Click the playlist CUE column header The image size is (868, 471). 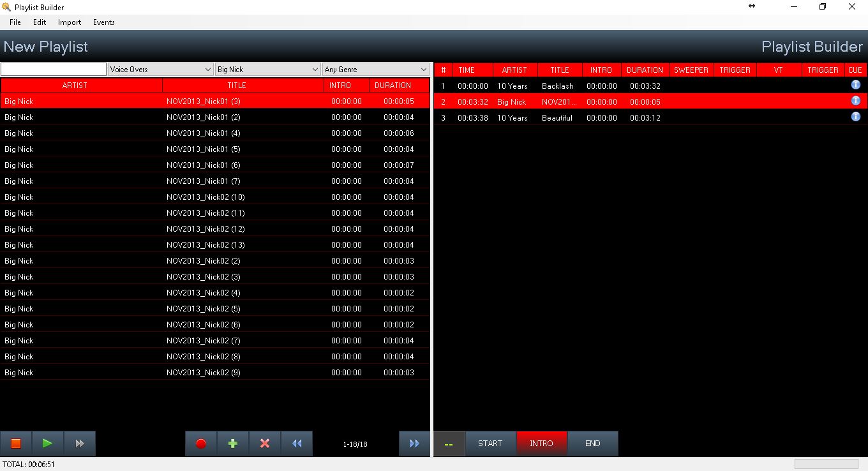[x=855, y=70]
